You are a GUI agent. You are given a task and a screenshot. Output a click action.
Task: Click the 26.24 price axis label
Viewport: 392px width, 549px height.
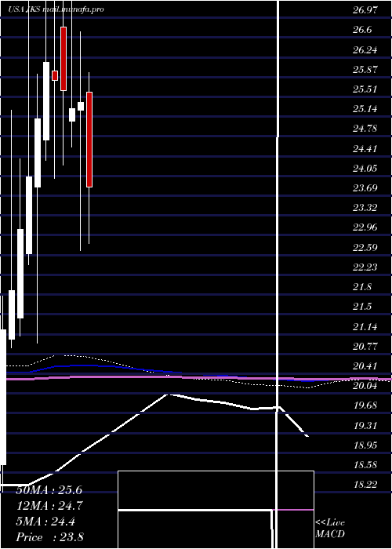tap(365, 49)
